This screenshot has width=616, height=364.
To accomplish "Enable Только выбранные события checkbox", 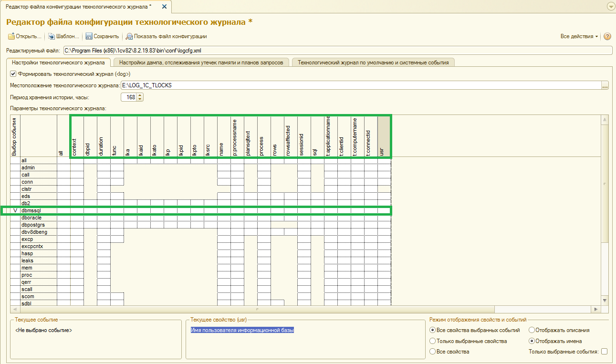I will point(604,352).
